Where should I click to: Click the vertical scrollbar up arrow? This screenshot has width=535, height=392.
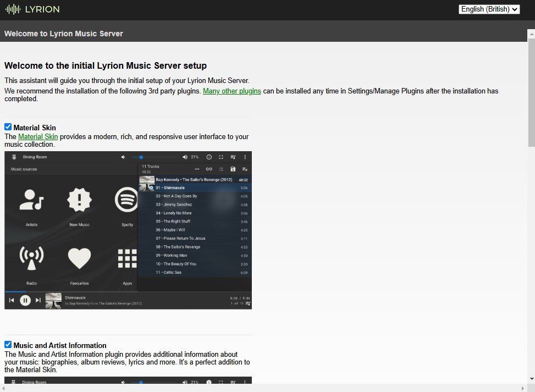pyautogui.click(x=531, y=34)
